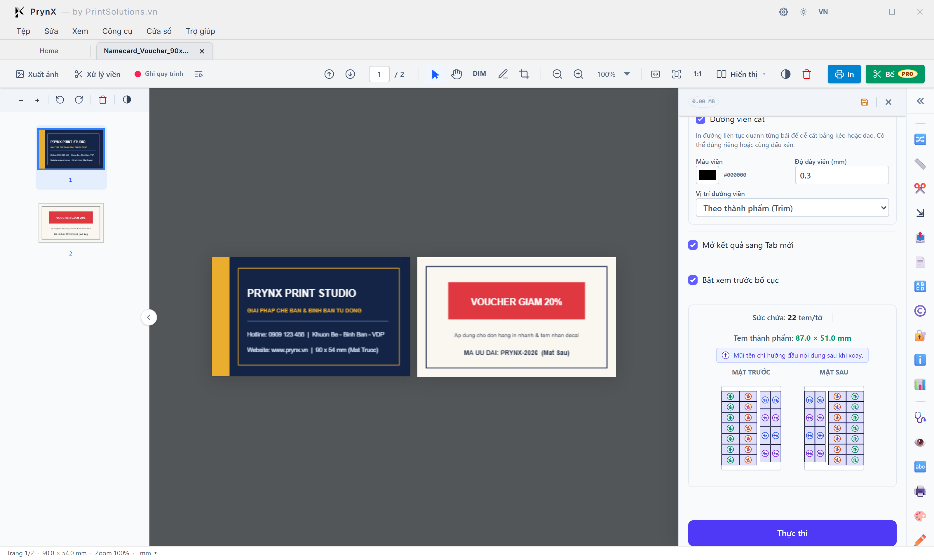
Task: Select the arrow pointer tool
Action: [x=435, y=74]
